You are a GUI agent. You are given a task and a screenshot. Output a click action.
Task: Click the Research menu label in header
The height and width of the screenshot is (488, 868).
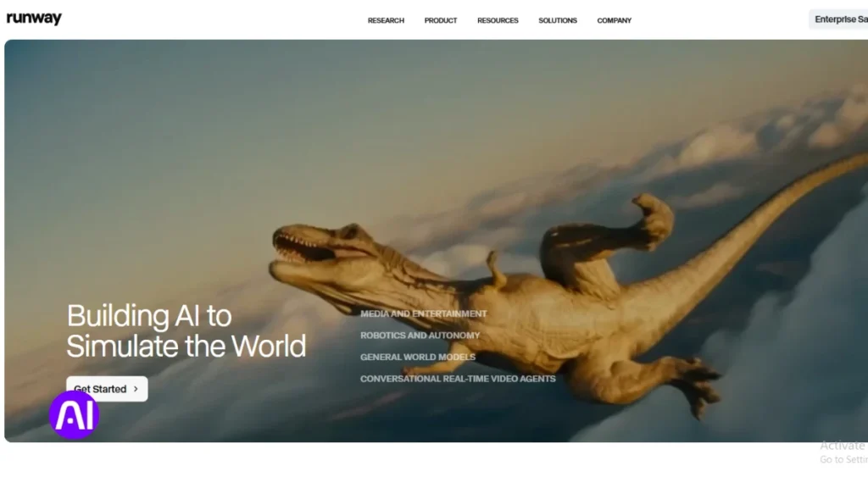pos(386,20)
